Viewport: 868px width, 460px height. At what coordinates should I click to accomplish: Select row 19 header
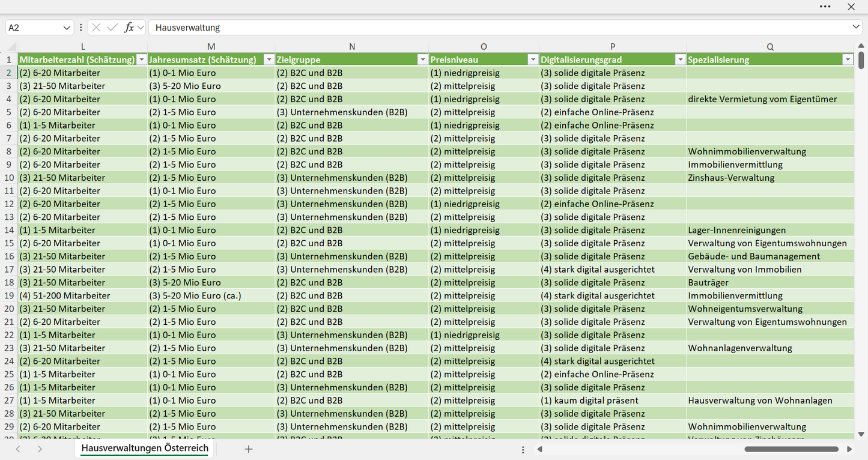pos(9,295)
